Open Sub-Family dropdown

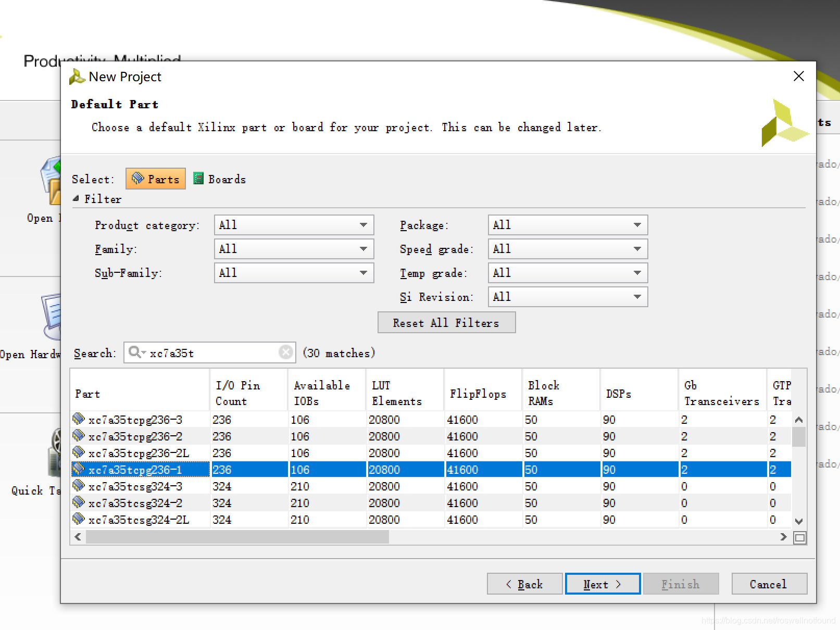(x=294, y=273)
